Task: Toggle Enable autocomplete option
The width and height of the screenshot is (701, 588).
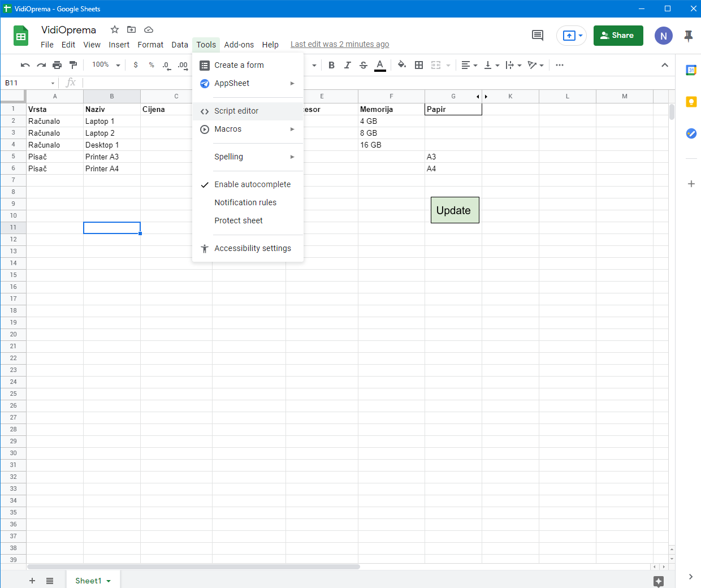Action: click(252, 184)
